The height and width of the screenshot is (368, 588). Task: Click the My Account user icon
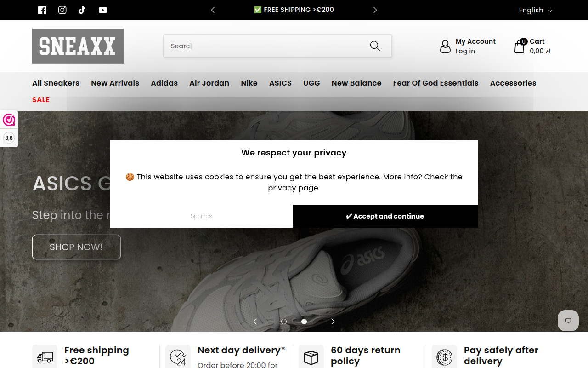[445, 46]
